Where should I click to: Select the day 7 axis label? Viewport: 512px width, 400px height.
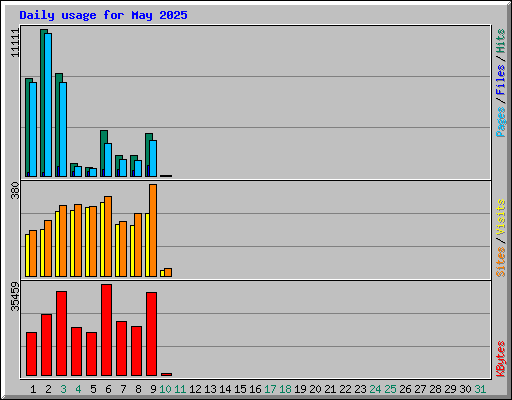click(123, 389)
